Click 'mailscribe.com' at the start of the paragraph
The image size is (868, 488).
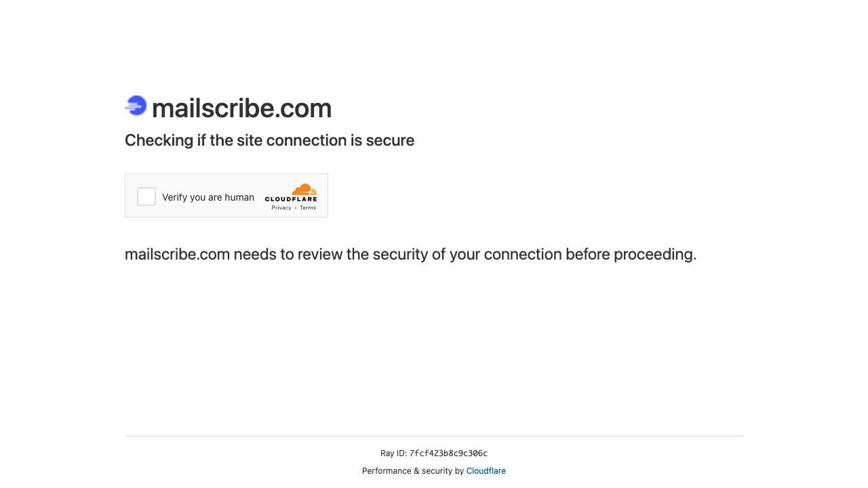click(x=177, y=254)
